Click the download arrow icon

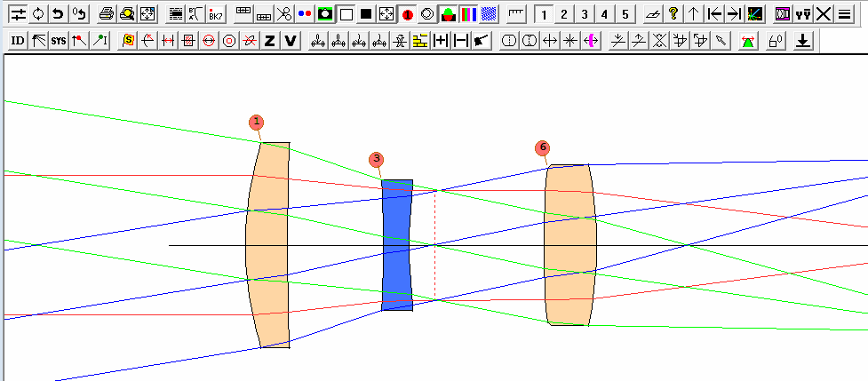802,41
